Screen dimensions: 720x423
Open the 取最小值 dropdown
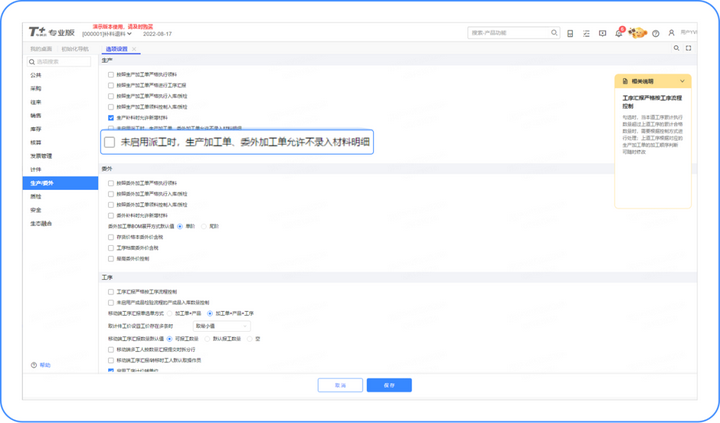coord(221,326)
